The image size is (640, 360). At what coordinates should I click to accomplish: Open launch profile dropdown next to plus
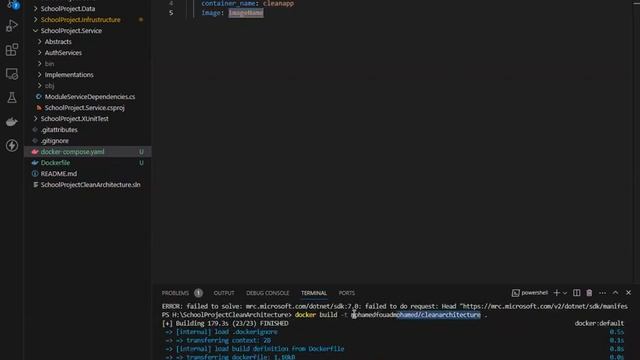coord(565,293)
